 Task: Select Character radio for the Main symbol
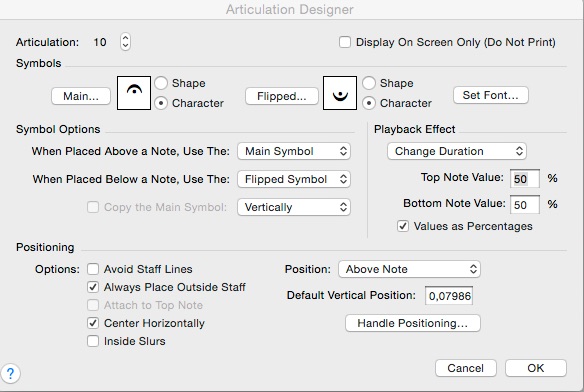point(161,103)
